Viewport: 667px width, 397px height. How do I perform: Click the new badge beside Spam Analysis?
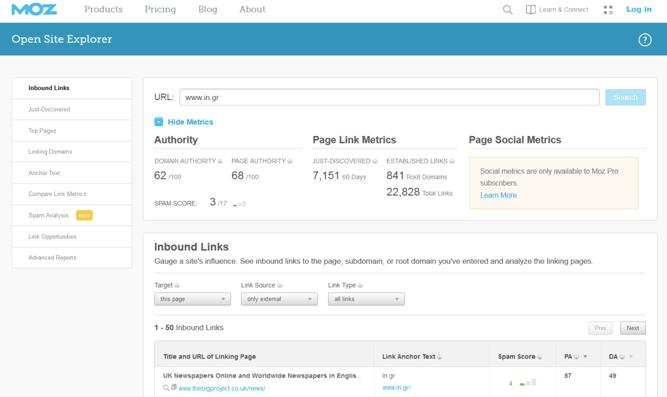pos(84,215)
